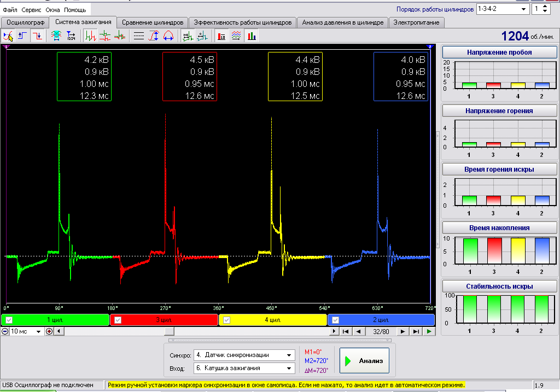
Task: Click the 1204 об./мин. RPM readout
Action: tap(528, 36)
